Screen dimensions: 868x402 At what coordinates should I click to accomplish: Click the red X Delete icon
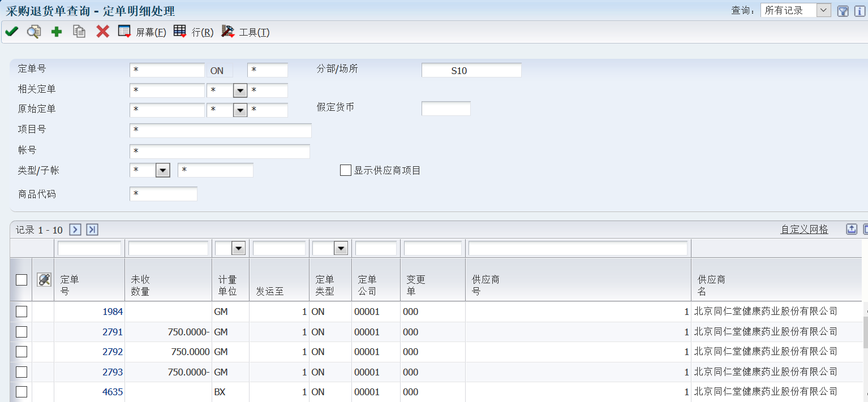point(102,32)
